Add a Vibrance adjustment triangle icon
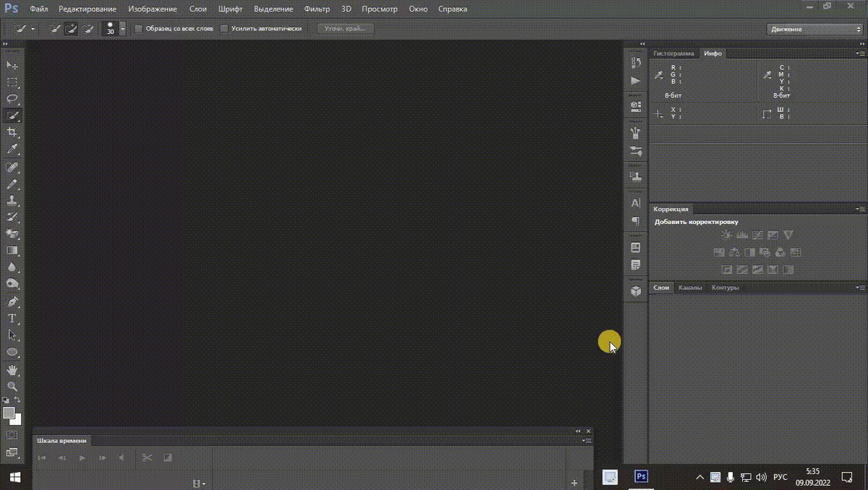The image size is (868, 490). click(788, 235)
